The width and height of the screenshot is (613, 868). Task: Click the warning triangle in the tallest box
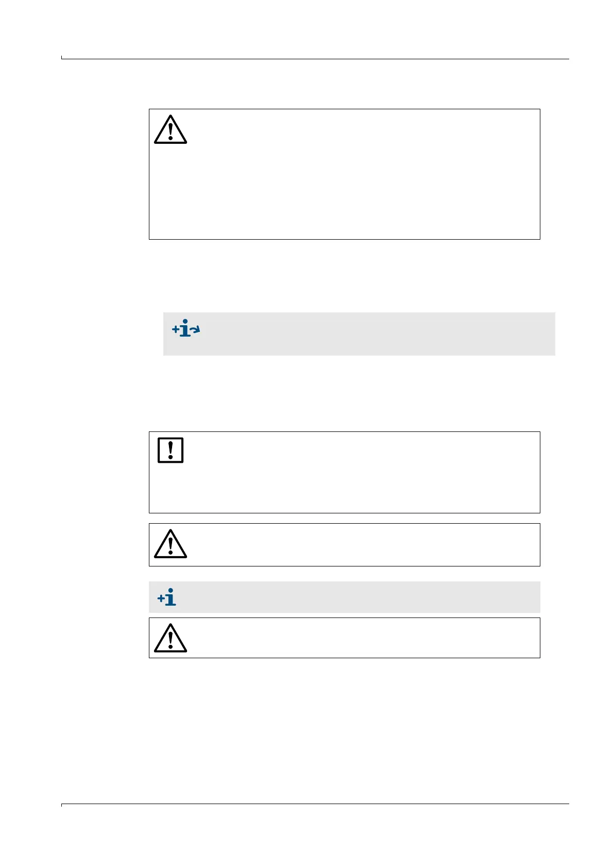(x=171, y=129)
